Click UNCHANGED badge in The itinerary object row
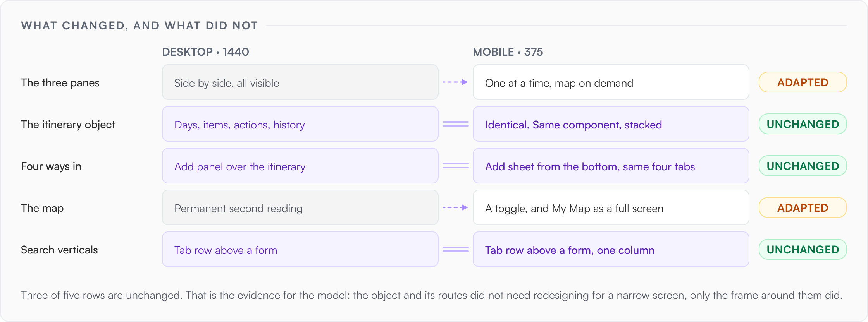This screenshot has height=322, width=868. click(803, 124)
